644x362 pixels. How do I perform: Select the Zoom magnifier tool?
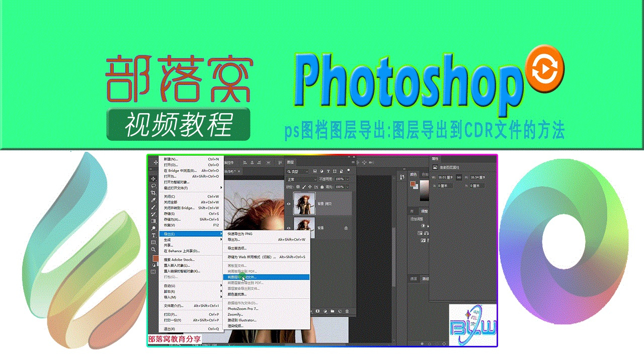153,249
